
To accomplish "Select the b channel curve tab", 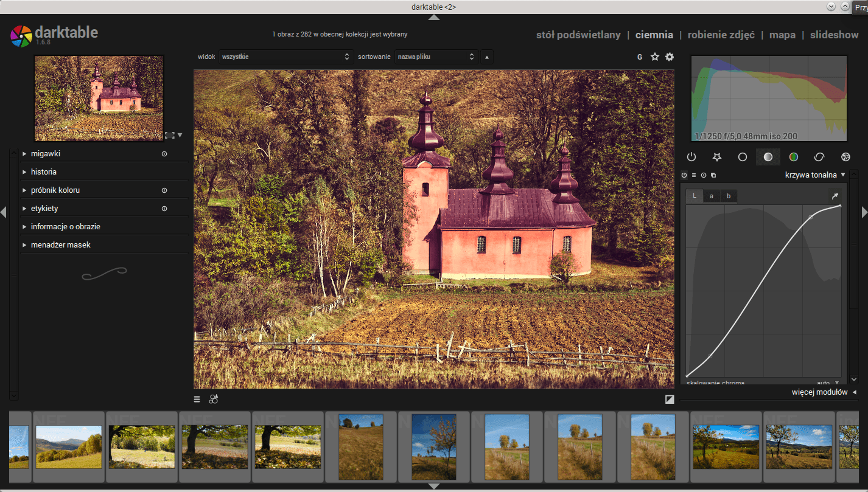I will click(729, 196).
